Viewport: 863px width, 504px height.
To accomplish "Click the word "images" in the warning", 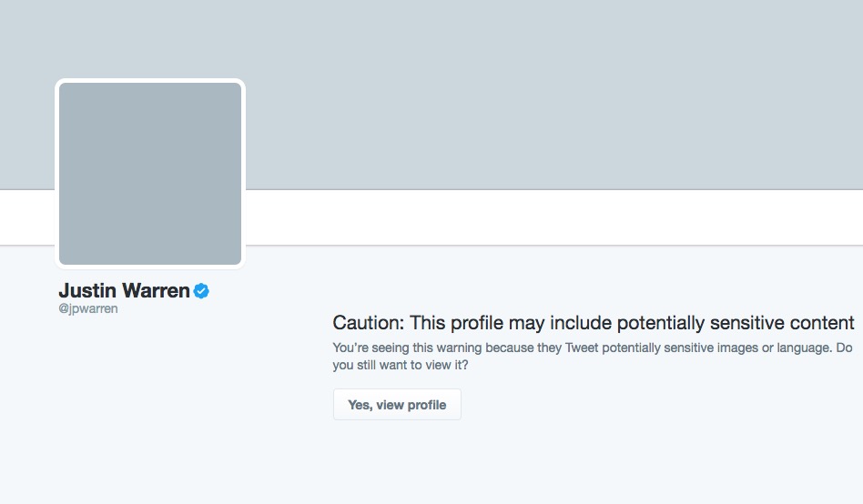I will [746, 348].
